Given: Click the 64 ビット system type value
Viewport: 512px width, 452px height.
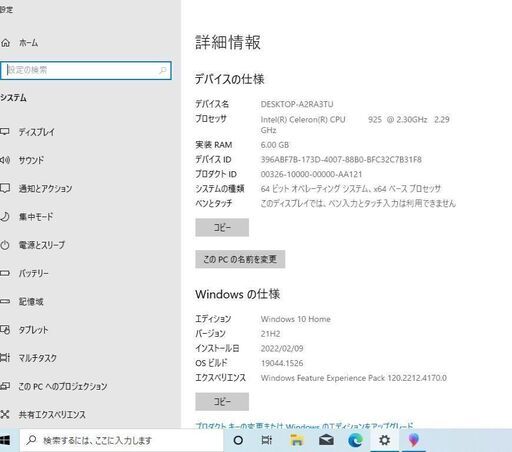Looking at the screenshot, I should [x=351, y=189].
